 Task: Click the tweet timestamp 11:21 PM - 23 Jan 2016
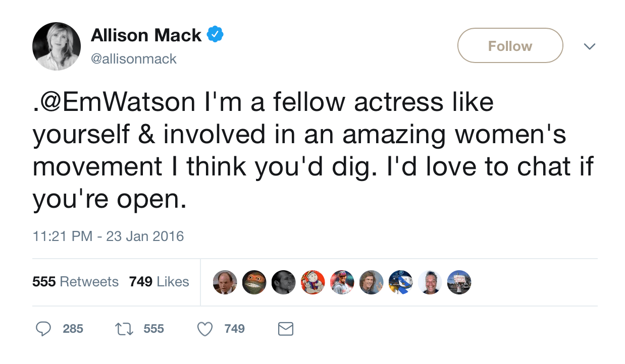(x=108, y=236)
